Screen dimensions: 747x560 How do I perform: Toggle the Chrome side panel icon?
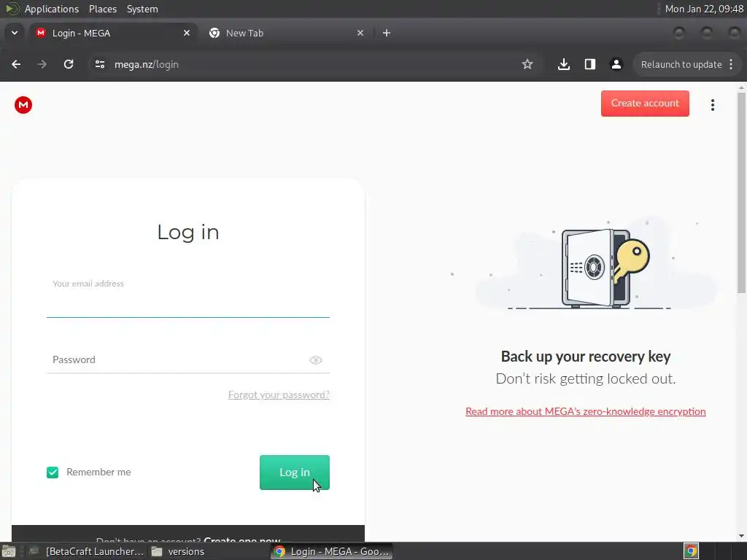589,64
